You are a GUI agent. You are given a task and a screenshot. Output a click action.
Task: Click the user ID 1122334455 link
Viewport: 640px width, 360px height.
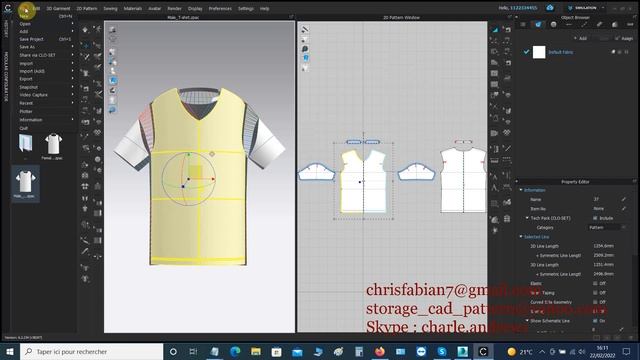(523, 8)
